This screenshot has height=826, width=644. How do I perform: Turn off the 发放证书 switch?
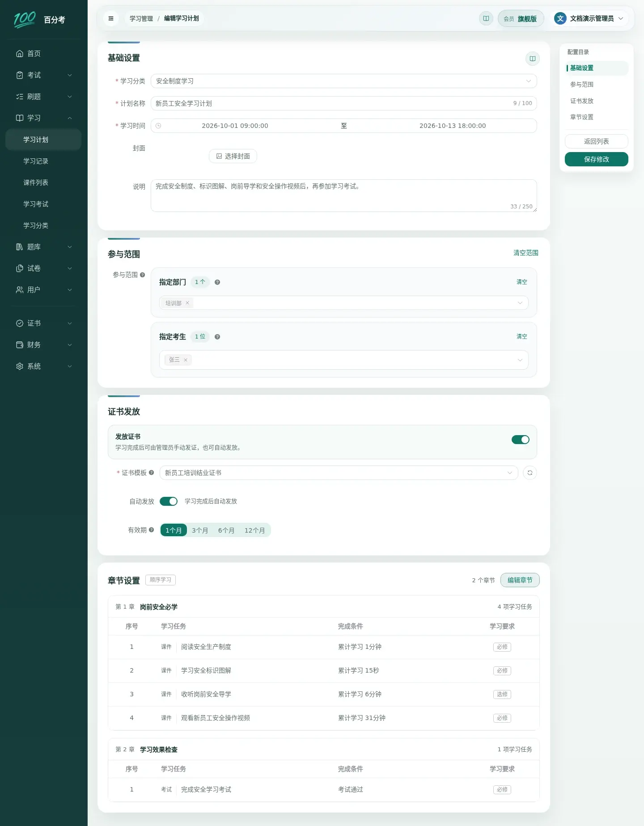coord(520,440)
